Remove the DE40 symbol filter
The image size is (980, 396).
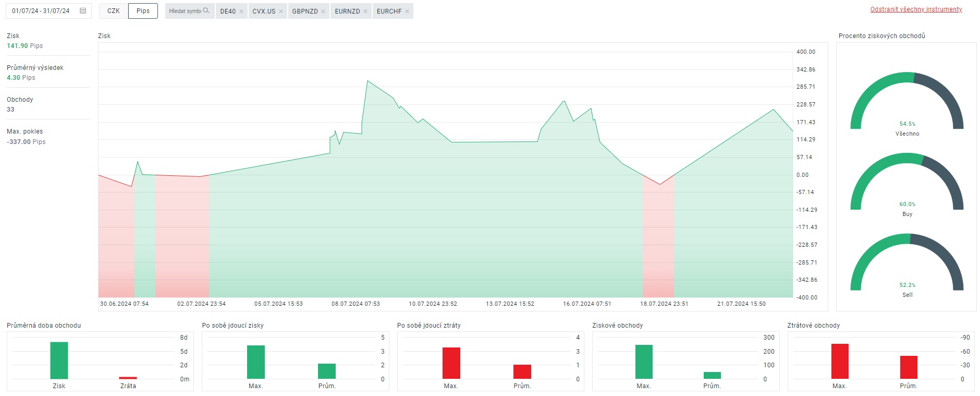click(x=241, y=11)
